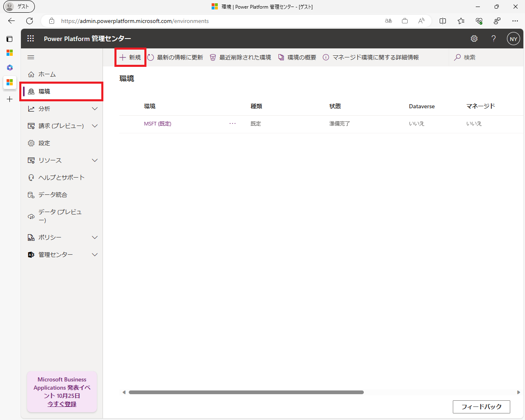Open help question mark icon
This screenshot has width=525, height=420.
[x=493, y=39]
